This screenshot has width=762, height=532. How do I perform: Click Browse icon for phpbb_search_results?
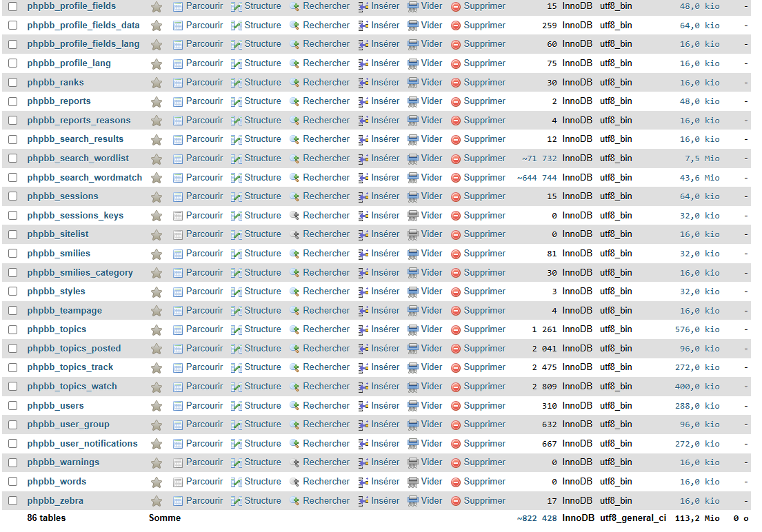tap(178, 140)
